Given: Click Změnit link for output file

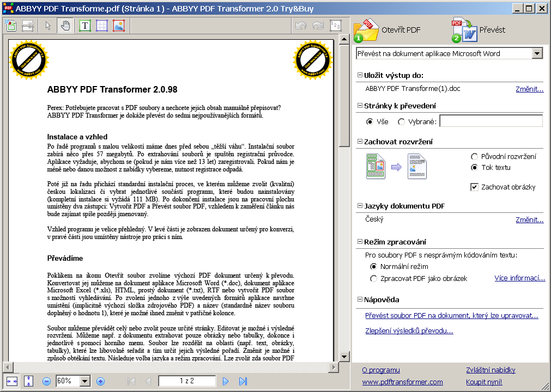Looking at the screenshot, I should pyautogui.click(x=530, y=89).
